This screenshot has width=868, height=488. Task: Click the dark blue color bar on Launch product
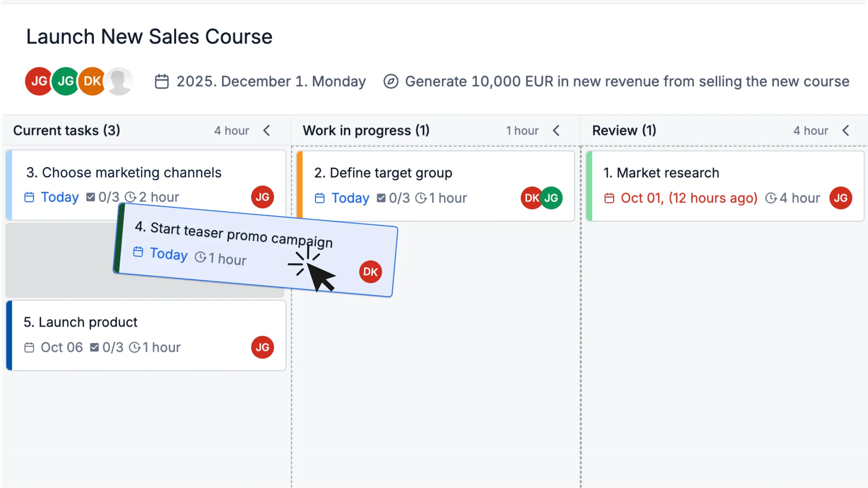[10, 335]
